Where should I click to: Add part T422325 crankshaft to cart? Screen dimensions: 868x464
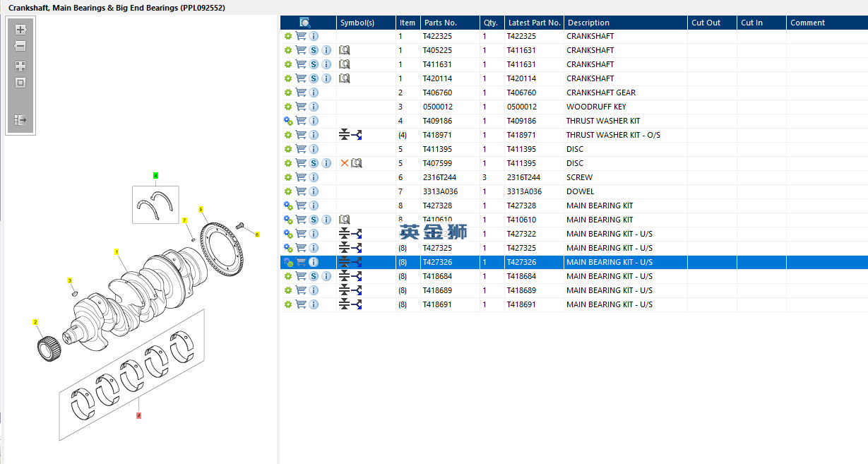click(301, 36)
